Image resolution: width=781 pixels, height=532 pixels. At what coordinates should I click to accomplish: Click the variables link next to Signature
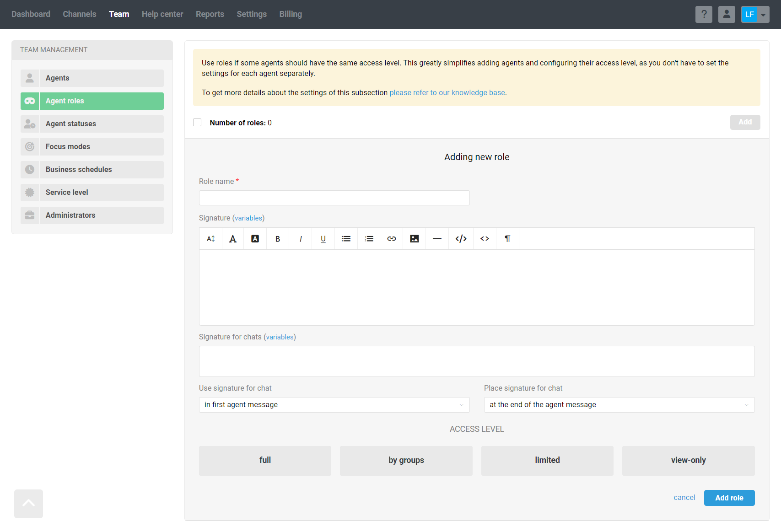point(248,218)
